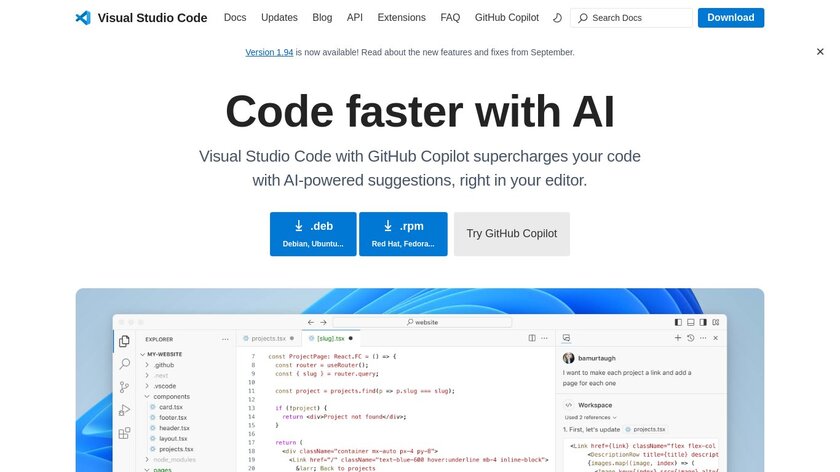This screenshot has height=472, width=840.
Task: Click the Workspace code icon in chat
Action: (x=568, y=405)
